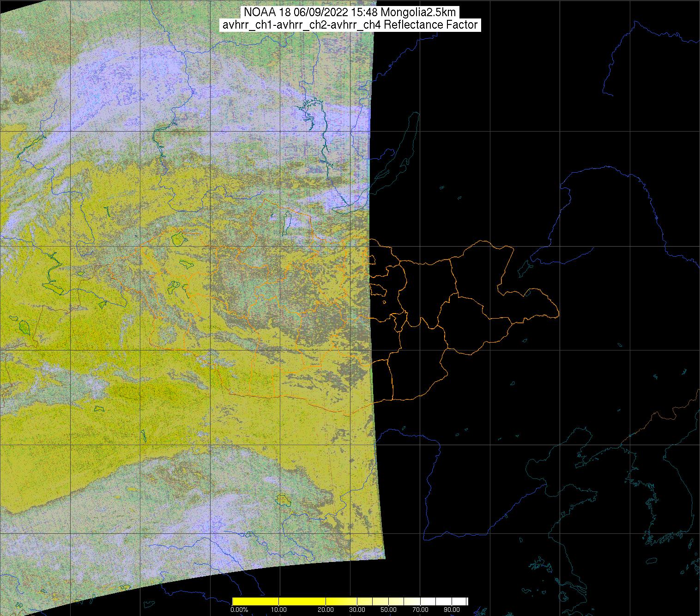This screenshot has width=700, height=616.
Task: Click the 10.00 colorbar tick label
Action: [279, 610]
